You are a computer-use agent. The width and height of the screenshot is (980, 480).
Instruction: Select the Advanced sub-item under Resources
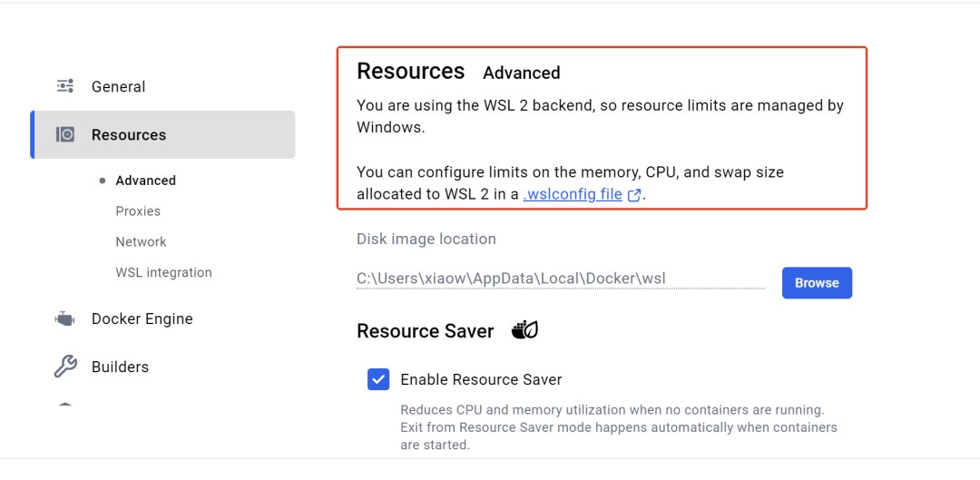click(x=145, y=181)
